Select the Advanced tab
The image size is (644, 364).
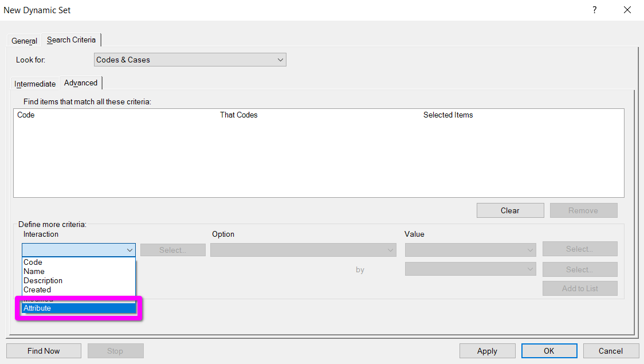point(81,83)
